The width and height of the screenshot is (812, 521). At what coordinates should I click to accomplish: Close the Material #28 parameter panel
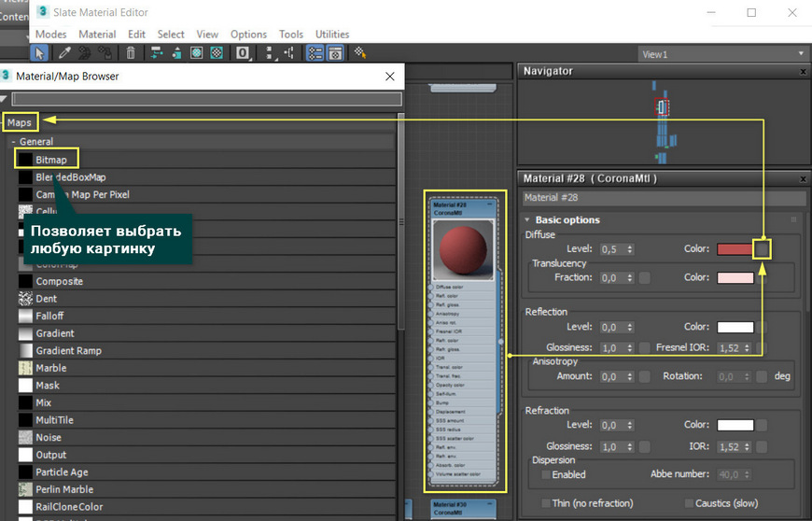[x=804, y=178]
